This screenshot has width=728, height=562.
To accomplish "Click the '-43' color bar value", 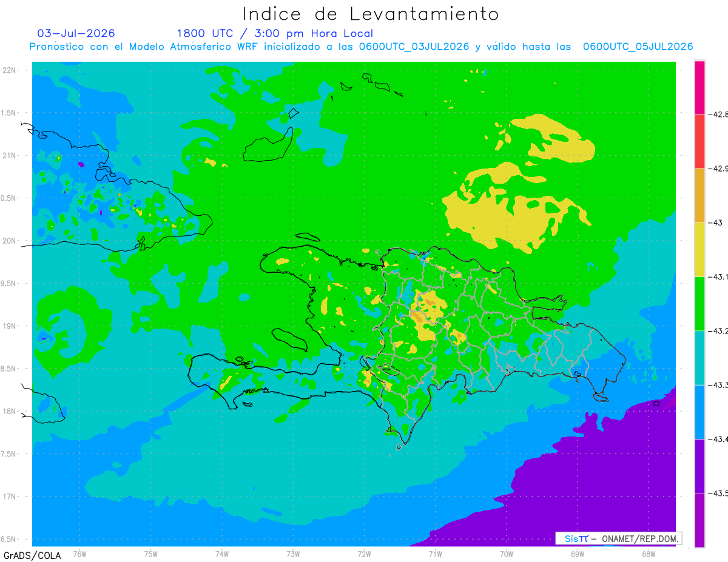I will [x=715, y=222].
